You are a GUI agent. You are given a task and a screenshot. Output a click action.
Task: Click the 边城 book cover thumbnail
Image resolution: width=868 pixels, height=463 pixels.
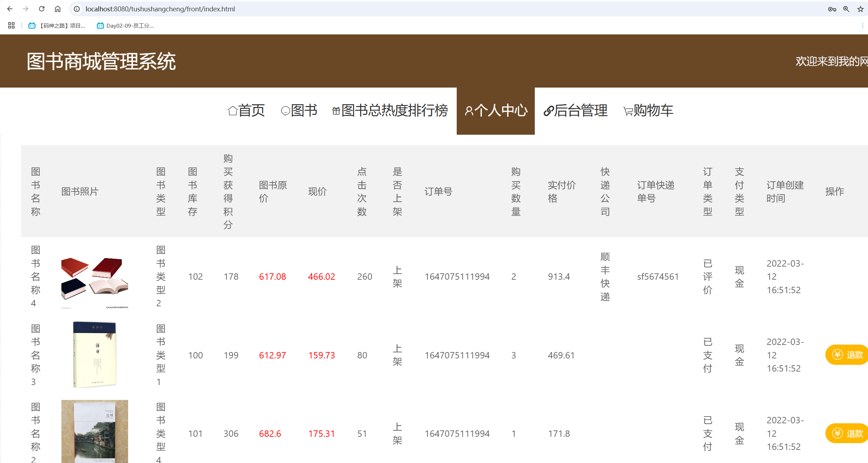coord(94,431)
